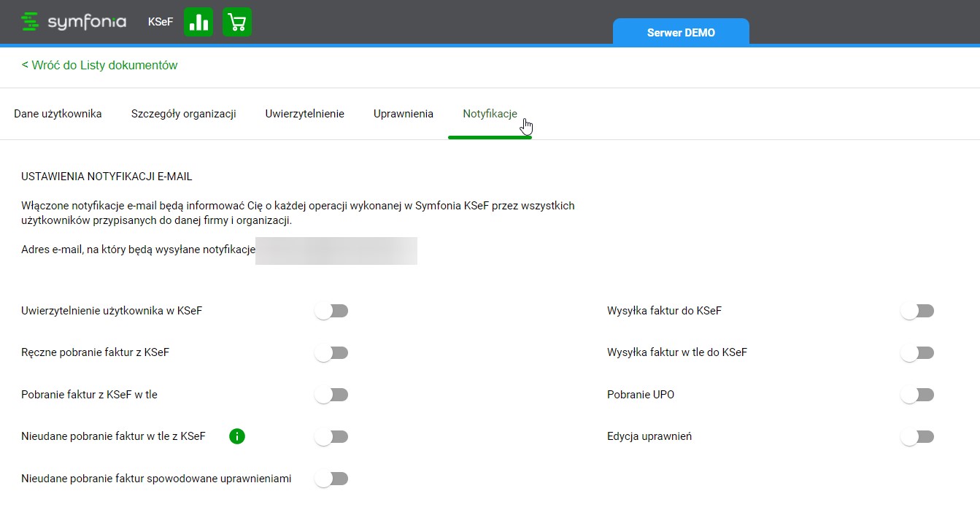Switch to the Dane użytkownika tab

[58, 114]
